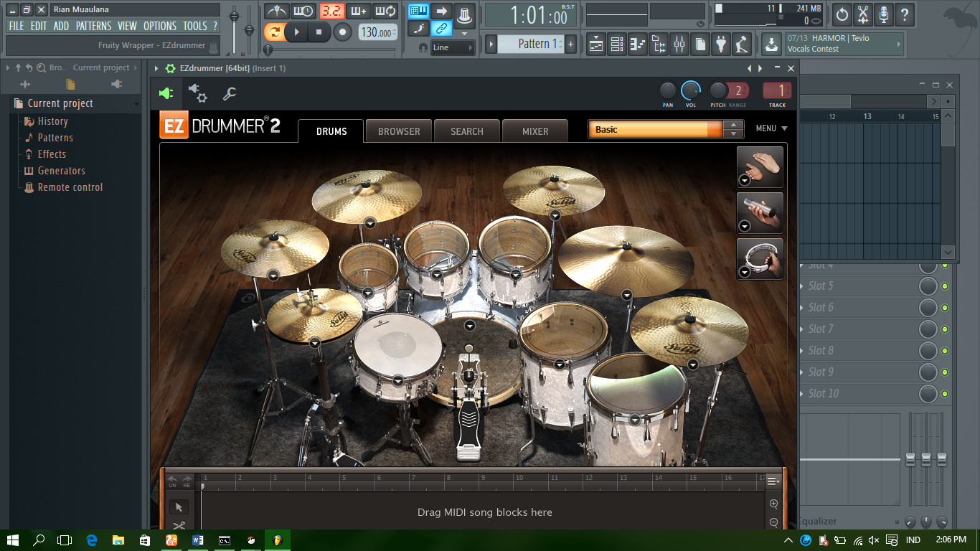Click the microphone recording icon
The height and width of the screenshot is (551, 980).
[x=884, y=14]
